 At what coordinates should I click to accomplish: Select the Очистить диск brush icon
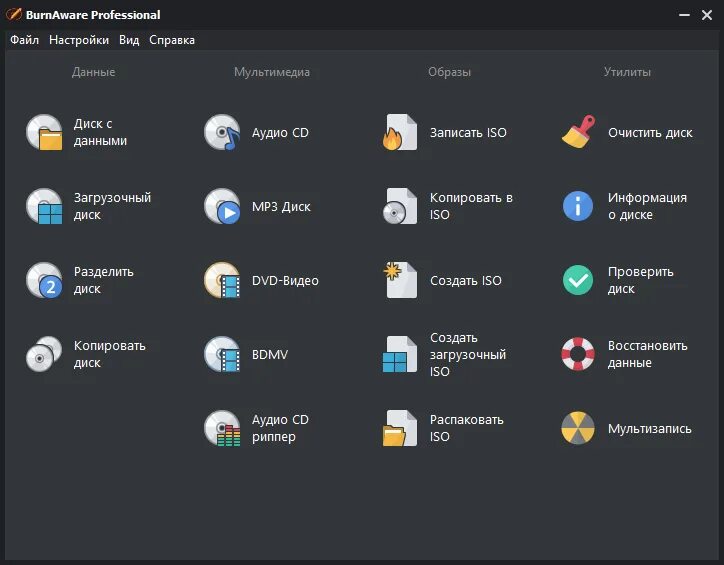(x=578, y=132)
